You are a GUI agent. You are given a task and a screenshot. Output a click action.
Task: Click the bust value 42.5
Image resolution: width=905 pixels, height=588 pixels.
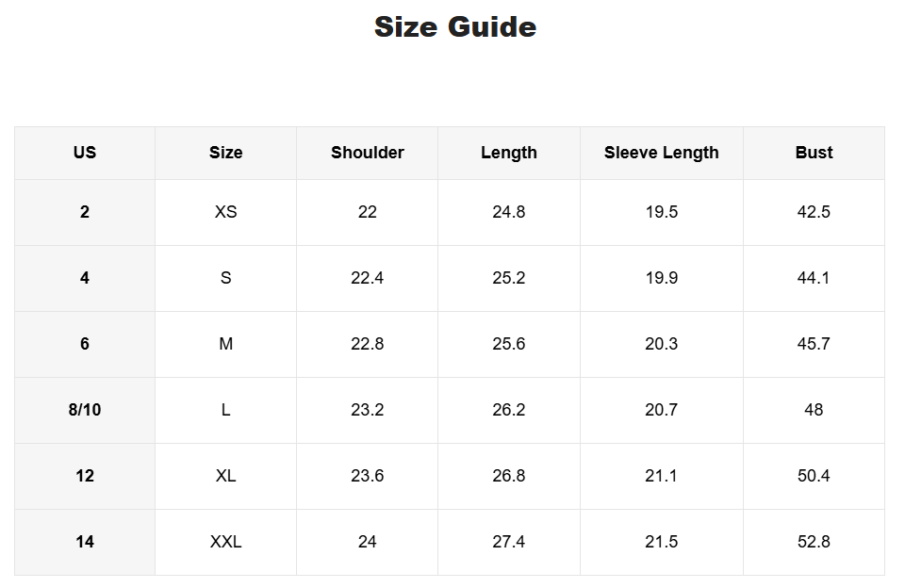point(814,212)
